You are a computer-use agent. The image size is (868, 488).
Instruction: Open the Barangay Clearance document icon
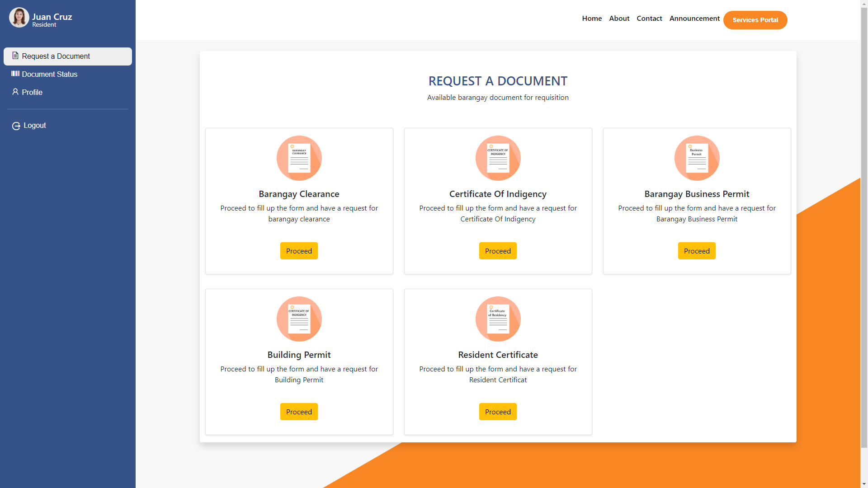click(299, 158)
